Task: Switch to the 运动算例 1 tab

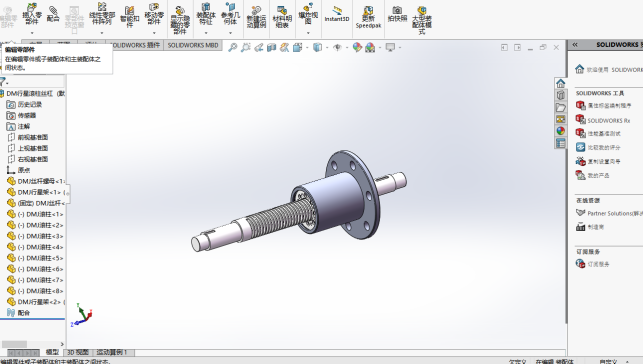Action: click(x=112, y=352)
